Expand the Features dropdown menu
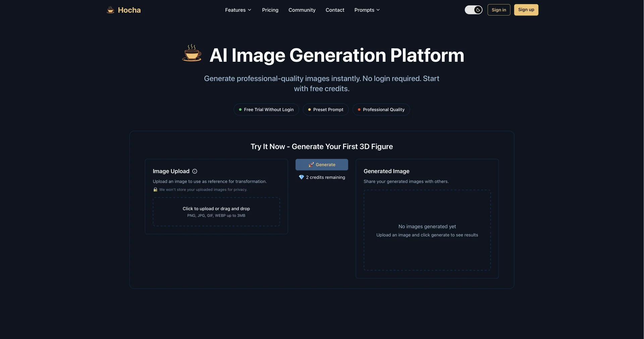644x339 pixels. click(238, 10)
